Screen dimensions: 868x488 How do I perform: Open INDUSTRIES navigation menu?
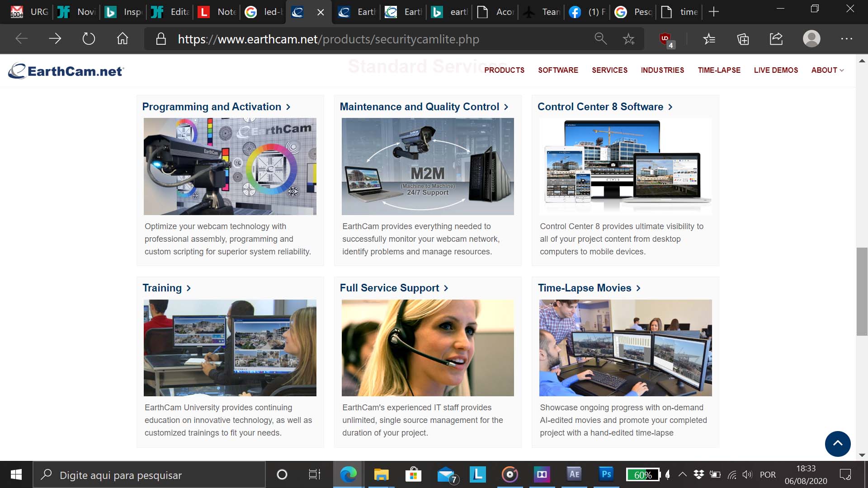point(662,70)
